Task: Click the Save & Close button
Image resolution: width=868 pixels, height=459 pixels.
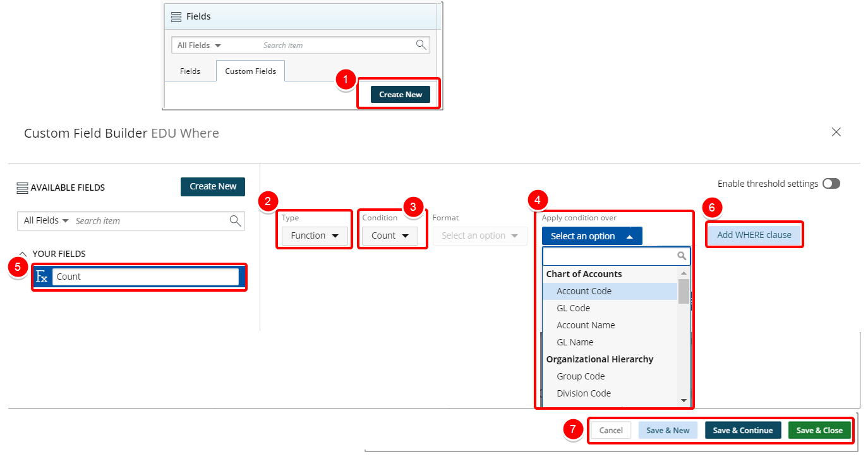Action: (819, 431)
